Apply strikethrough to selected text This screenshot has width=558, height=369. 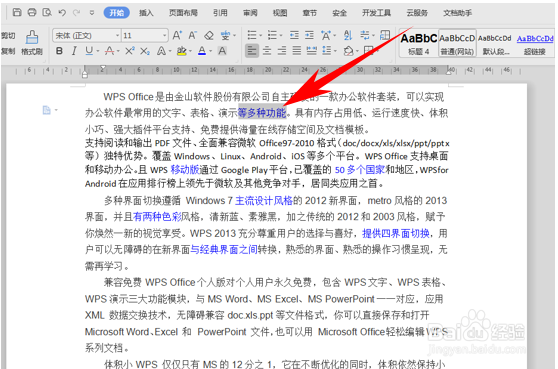110,51
